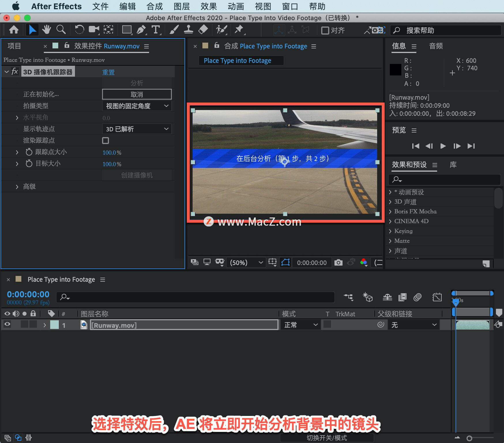Select the Home icon in the toolbar
Screen dimensions: 504x443
coord(14,30)
